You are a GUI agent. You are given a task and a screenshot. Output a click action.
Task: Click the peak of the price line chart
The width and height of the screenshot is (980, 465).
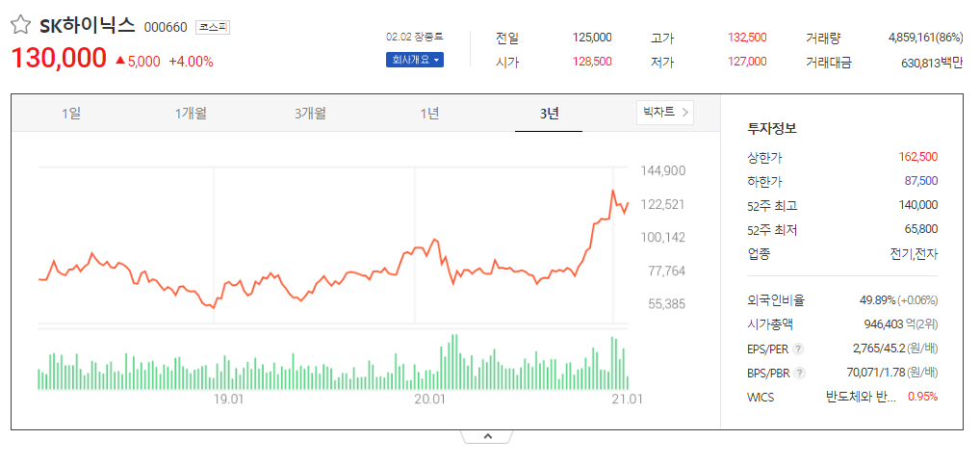click(613, 191)
